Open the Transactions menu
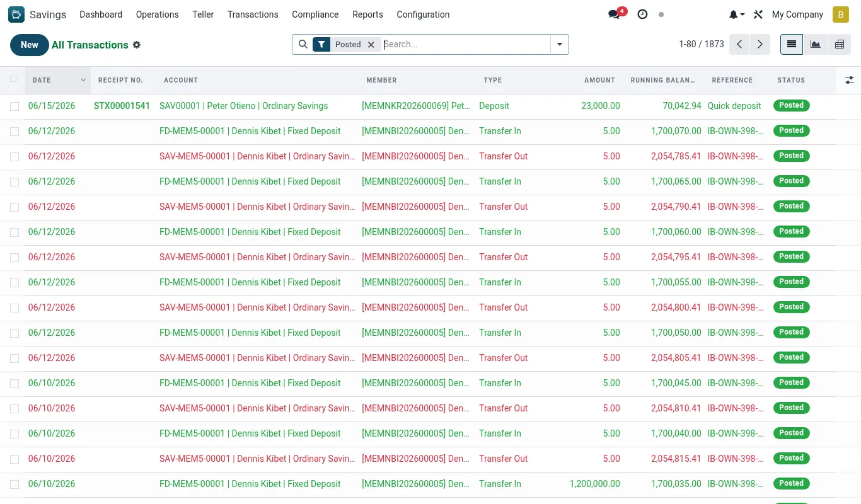 pyautogui.click(x=253, y=14)
